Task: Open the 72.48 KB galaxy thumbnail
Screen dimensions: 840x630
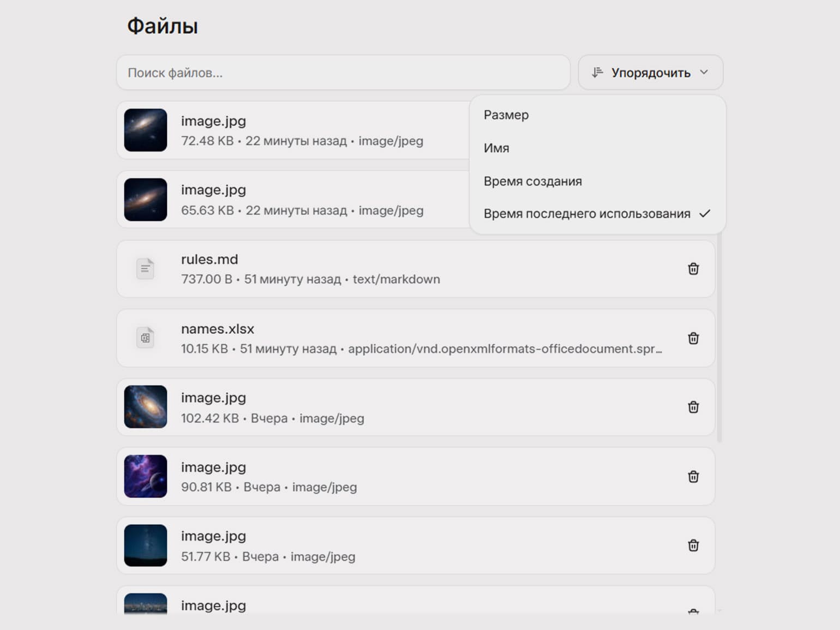Action: [x=145, y=130]
